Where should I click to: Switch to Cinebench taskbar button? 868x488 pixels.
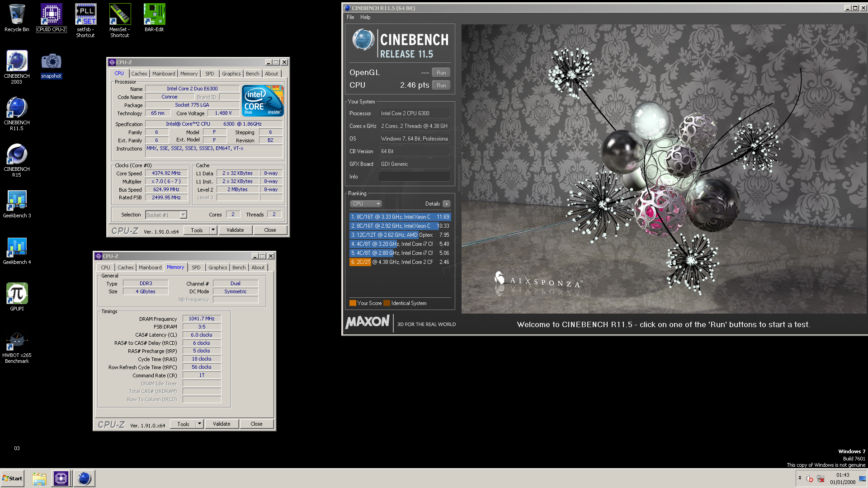(x=84, y=479)
